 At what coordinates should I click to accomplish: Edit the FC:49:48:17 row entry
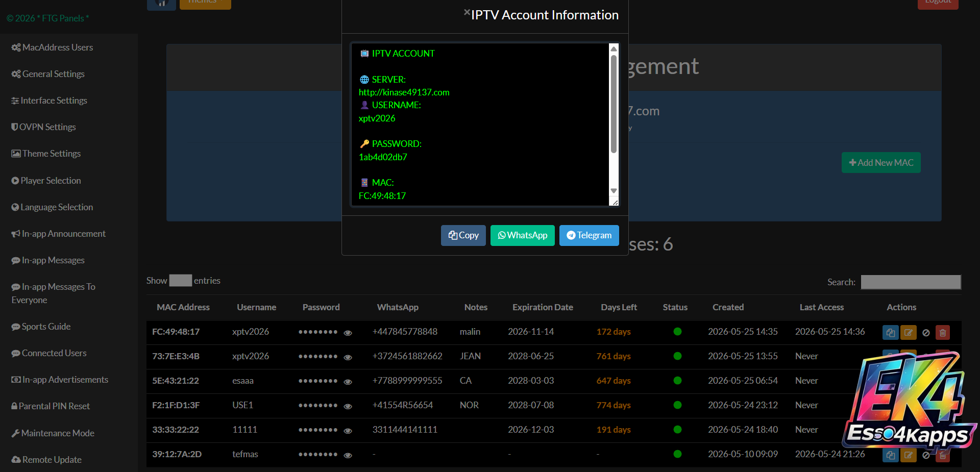[x=909, y=333]
